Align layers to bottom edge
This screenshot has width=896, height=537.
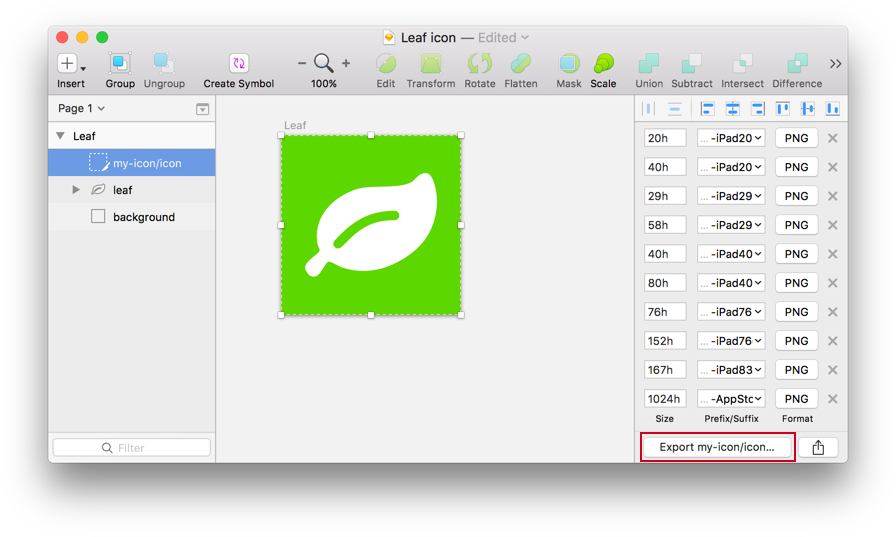tap(833, 109)
